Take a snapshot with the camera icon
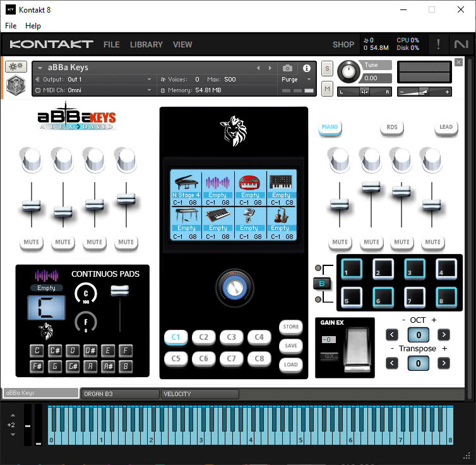The image size is (476, 465). click(x=287, y=68)
